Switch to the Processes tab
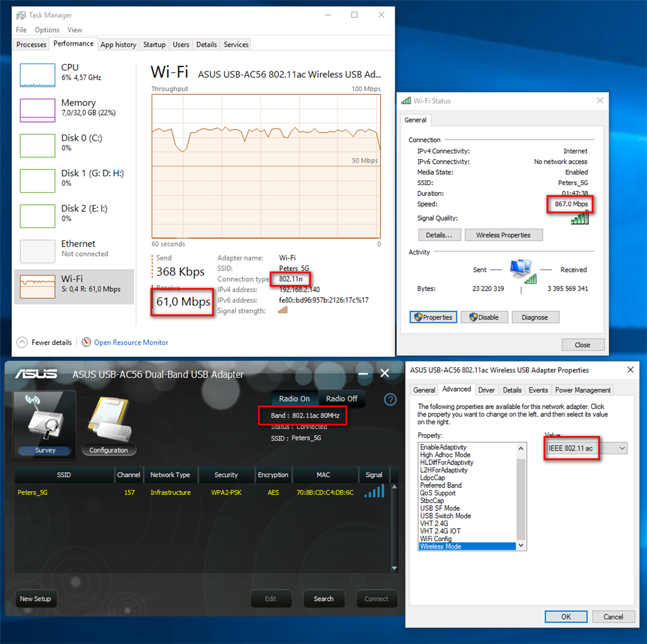This screenshot has height=644, width=647. tap(32, 45)
